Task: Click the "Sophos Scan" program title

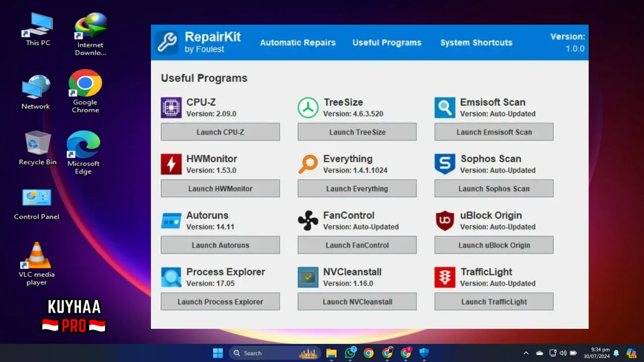Action: pyautogui.click(x=491, y=159)
